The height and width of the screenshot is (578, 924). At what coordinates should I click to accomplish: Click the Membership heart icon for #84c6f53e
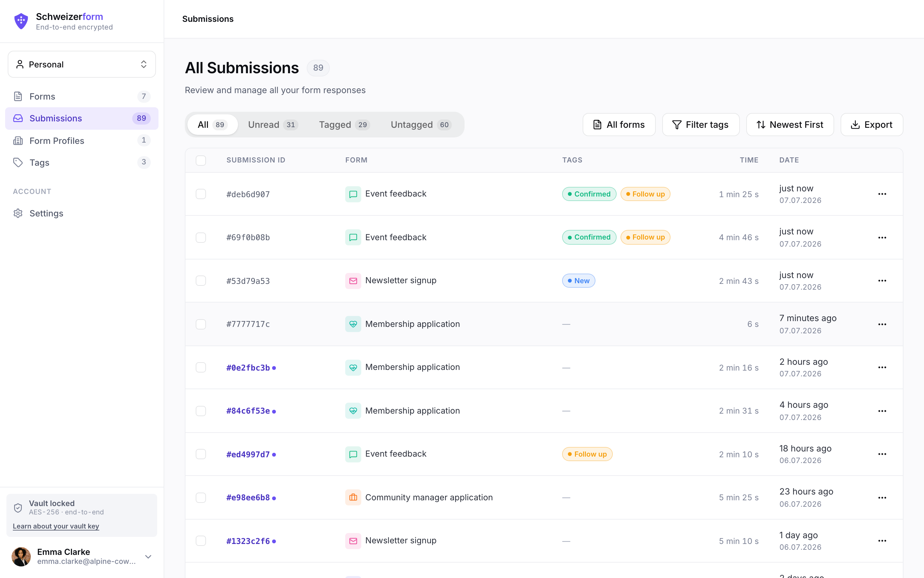353,411
